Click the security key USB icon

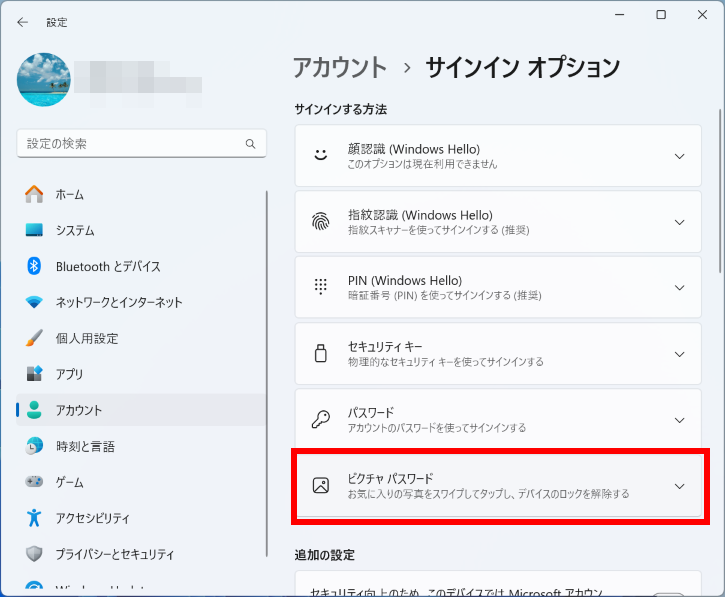(321, 353)
